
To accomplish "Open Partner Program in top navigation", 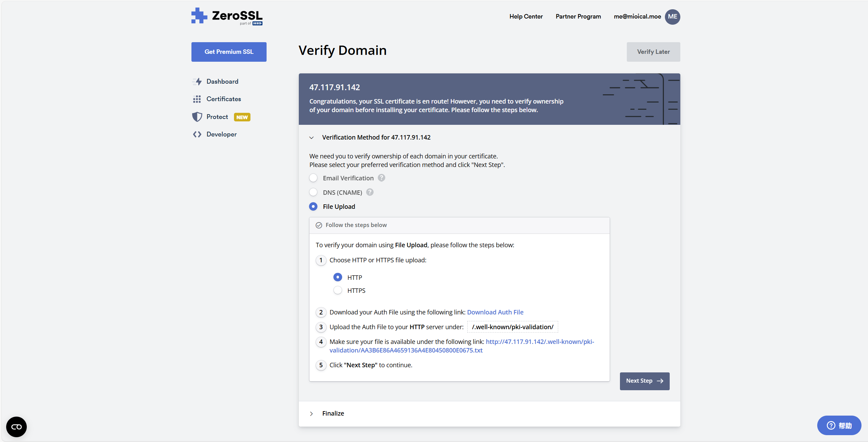I will click(578, 16).
